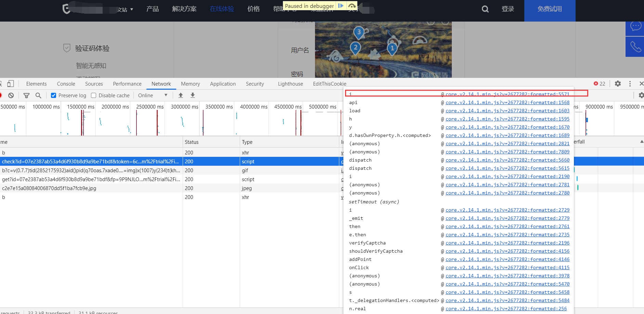Switch to the Console tab
The image size is (644, 314).
point(66,84)
